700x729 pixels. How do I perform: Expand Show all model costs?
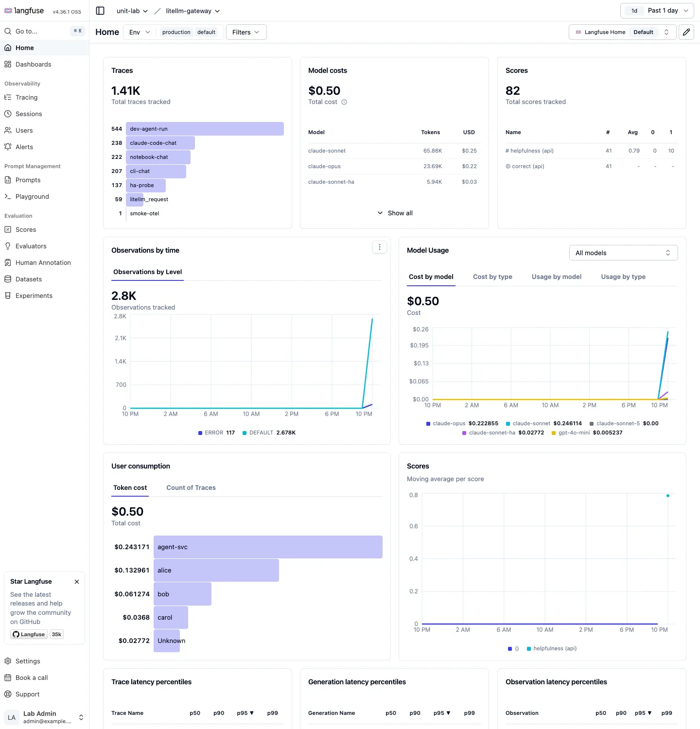(395, 213)
